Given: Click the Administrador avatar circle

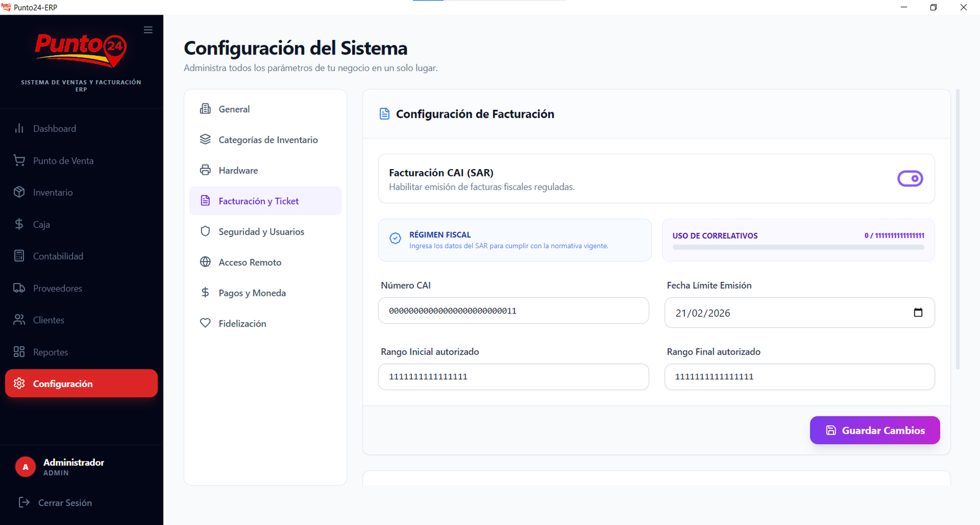Looking at the screenshot, I should pos(25,467).
